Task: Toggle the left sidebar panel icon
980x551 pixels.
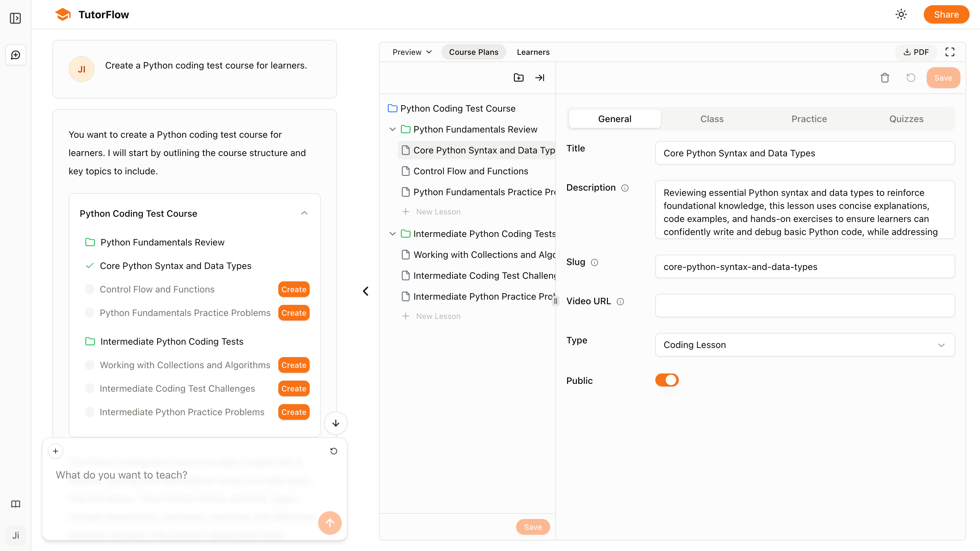Action: click(x=15, y=18)
